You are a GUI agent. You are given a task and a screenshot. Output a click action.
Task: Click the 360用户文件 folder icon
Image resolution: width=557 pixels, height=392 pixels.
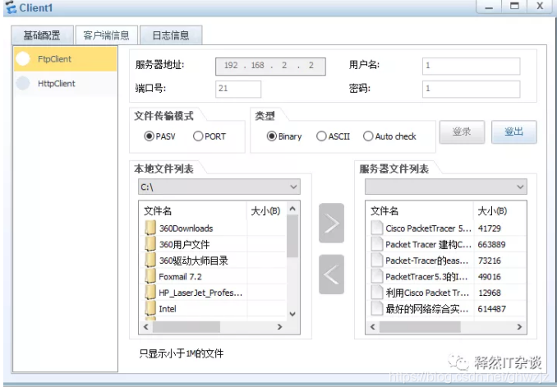click(x=150, y=244)
